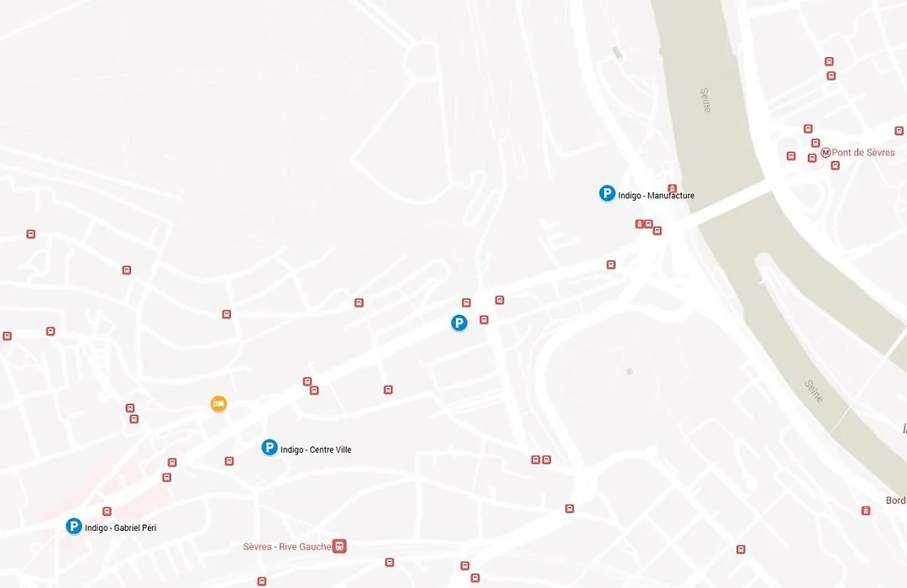The width and height of the screenshot is (907, 588).
Task: Click the Sèvres - Rive Gauche station label
Action: (x=287, y=546)
